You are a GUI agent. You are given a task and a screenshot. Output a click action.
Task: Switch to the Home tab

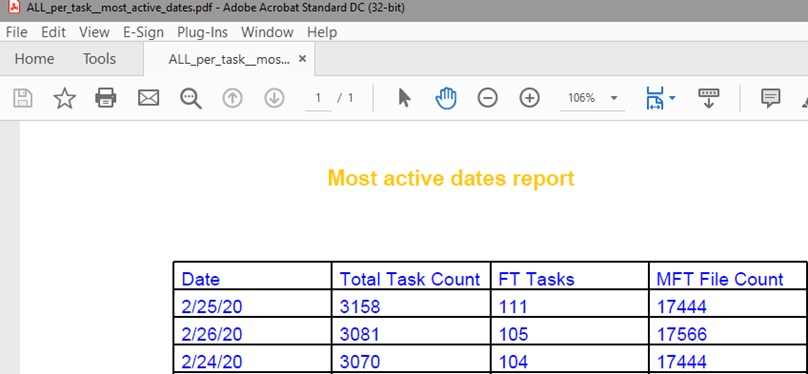pos(34,59)
